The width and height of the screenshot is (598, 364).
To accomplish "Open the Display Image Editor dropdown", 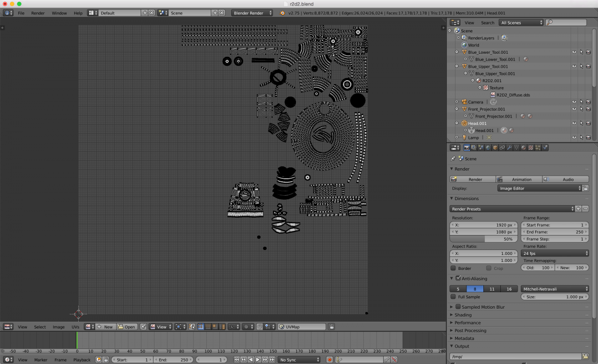I will [539, 188].
